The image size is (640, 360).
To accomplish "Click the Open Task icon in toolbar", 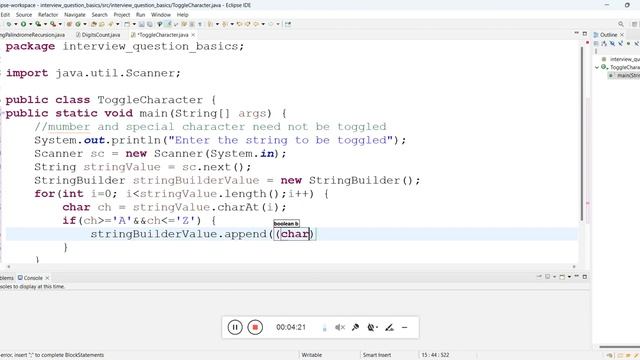I will [x=102, y=24].
